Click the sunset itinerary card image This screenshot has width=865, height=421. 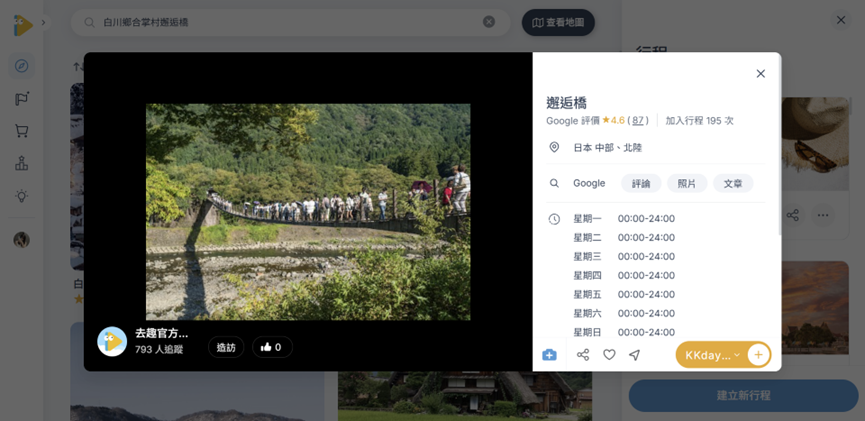815,307
